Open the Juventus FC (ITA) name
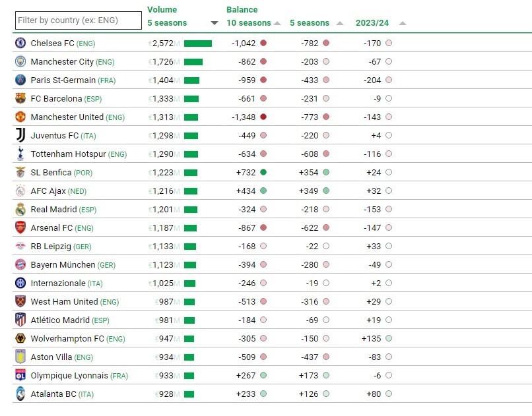532x416 pixels. 63,136
